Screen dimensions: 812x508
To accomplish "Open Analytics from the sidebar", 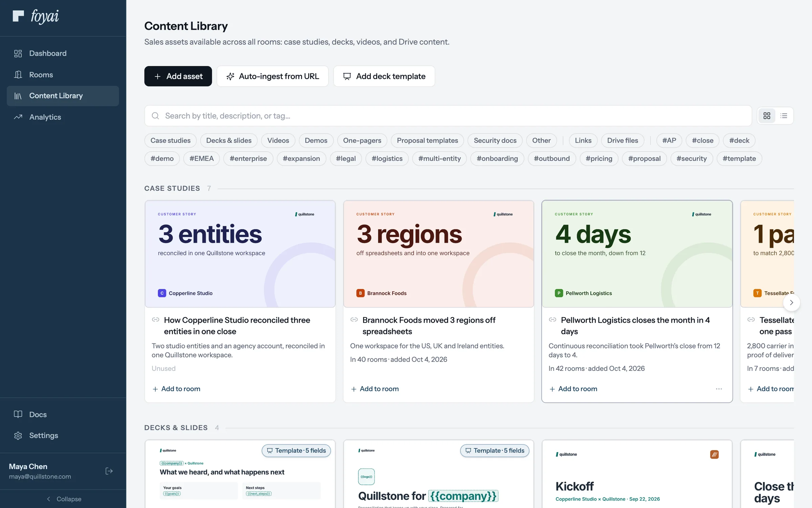I will coord(63,117).
